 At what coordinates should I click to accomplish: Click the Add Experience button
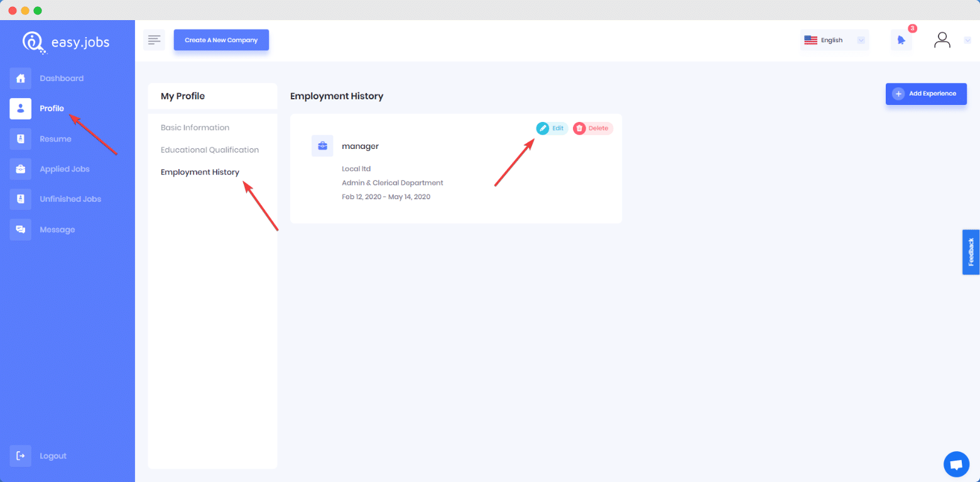click(926, 94)
